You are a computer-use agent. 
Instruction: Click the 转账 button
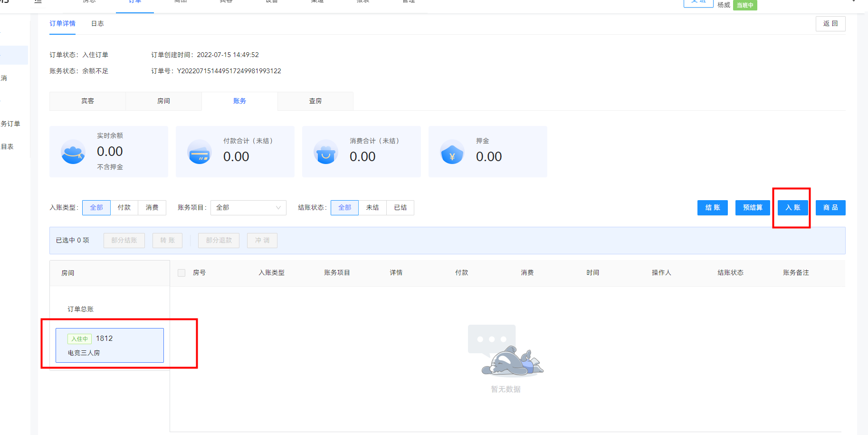[167, 241]
